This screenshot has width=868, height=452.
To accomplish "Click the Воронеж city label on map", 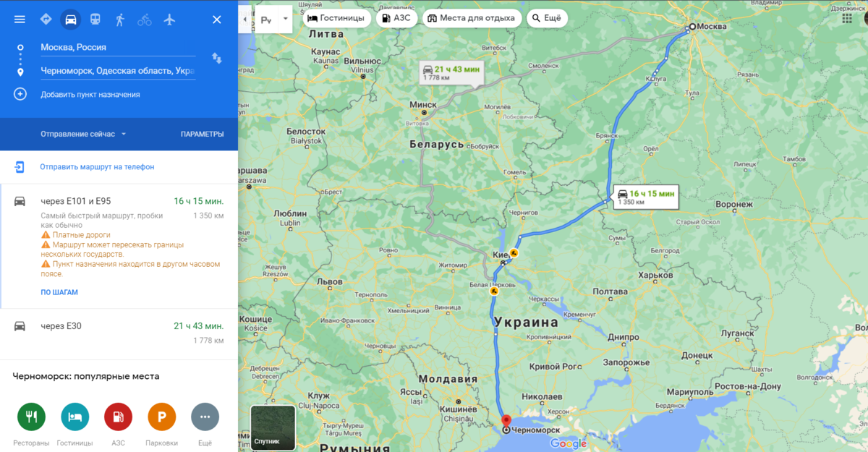I will click(733, 205).
